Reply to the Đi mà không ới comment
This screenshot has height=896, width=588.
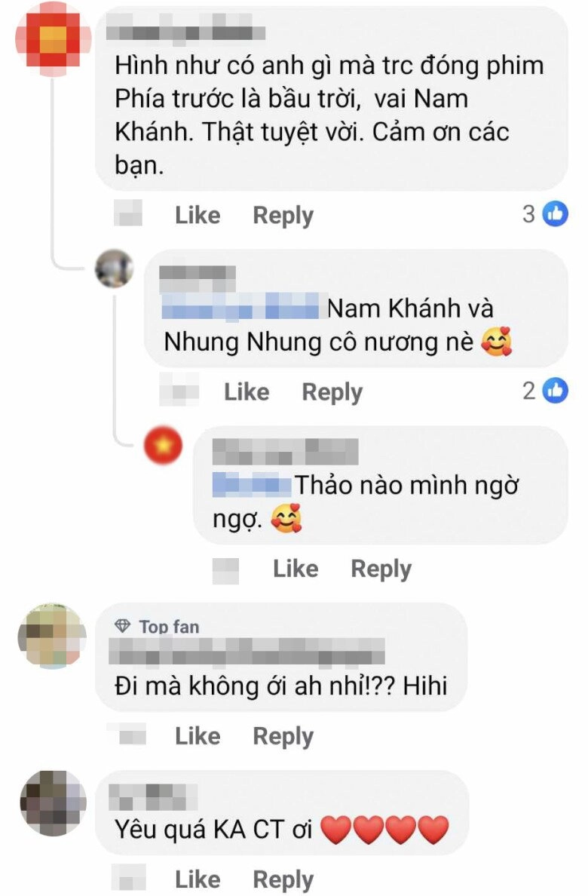pyautogui.click(x=283, y=736)
